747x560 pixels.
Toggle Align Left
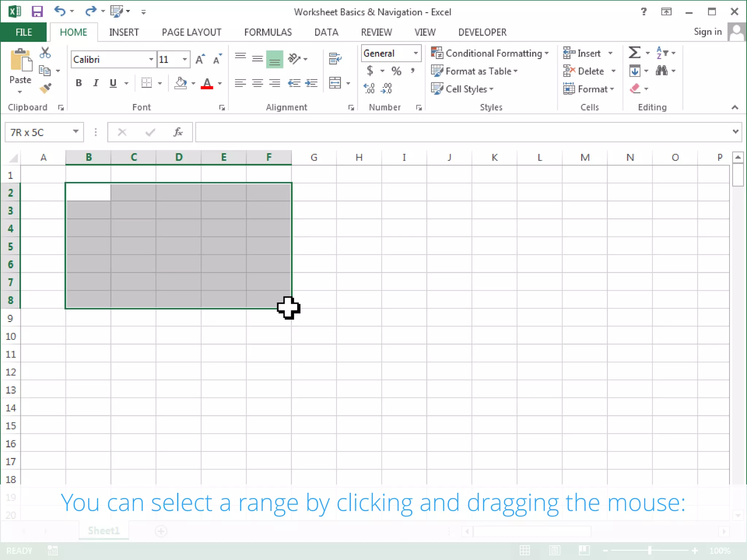(240, 83)
